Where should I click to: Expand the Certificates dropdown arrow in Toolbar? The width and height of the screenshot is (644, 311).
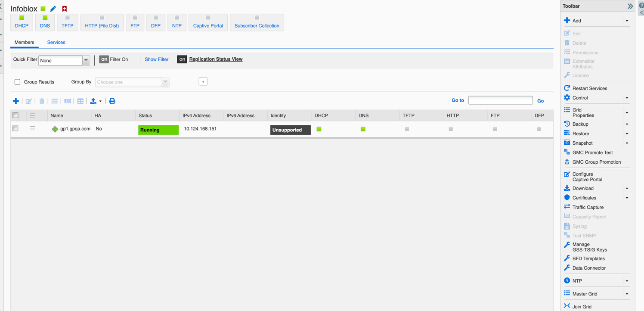click(x=627, y=198)
